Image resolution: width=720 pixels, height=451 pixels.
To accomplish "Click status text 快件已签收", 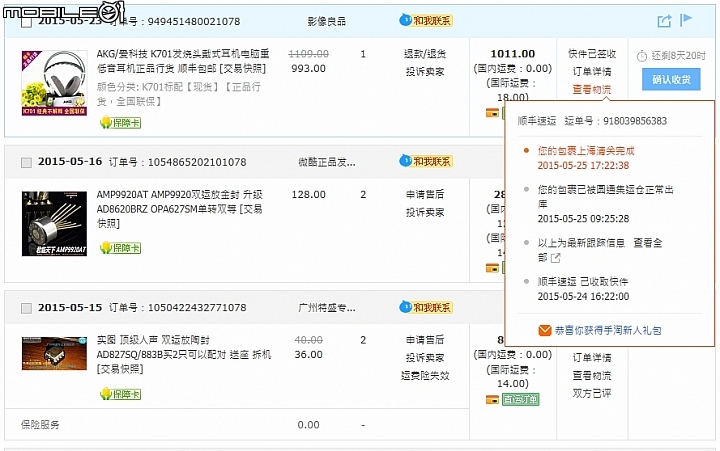I will [x=592, y=54].
